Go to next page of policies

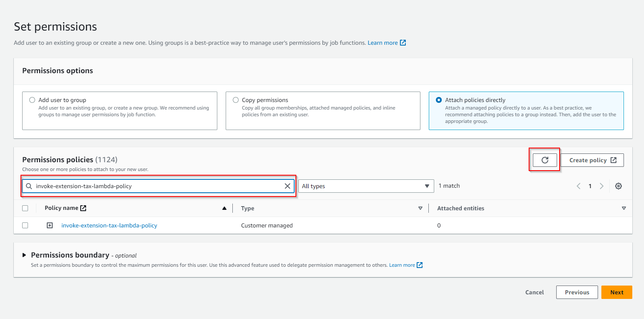pos(601,186)
